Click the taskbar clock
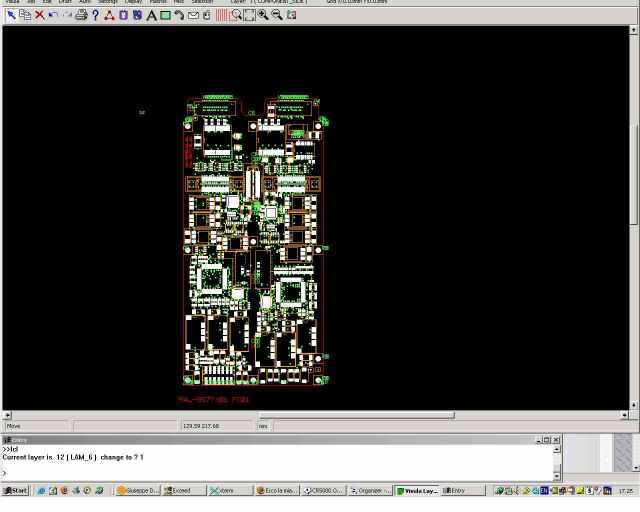 click(626, 491)
